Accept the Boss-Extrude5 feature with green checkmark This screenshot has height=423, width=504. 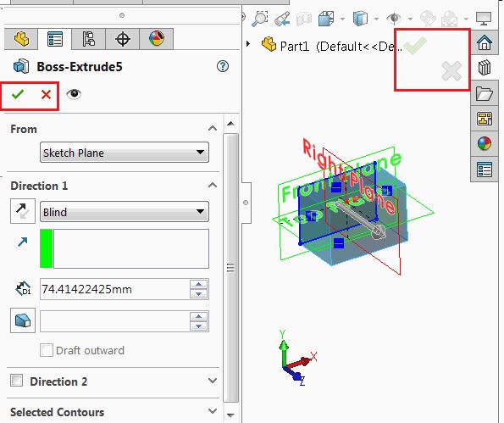pos(18,95)
